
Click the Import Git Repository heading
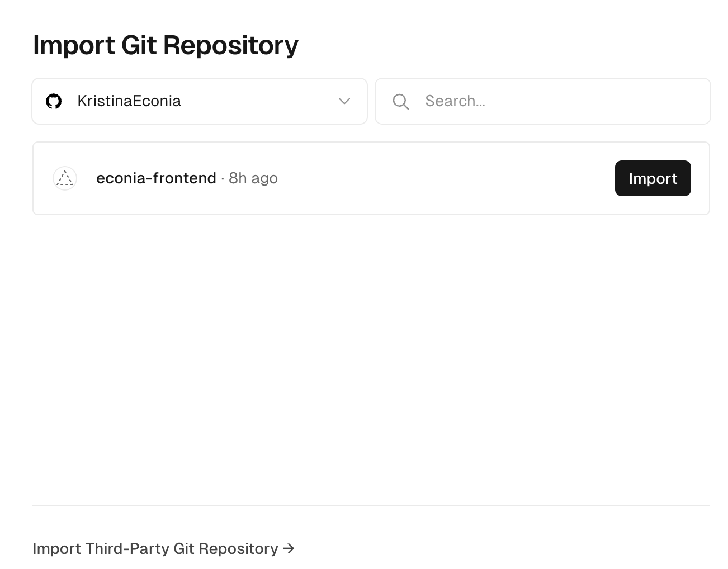[x=166, y=45]
